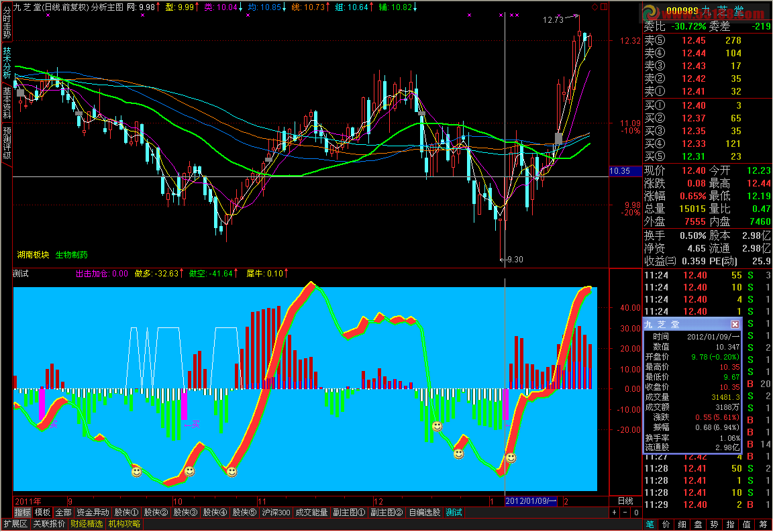Click the plus zoom button

tap(614, 513)
